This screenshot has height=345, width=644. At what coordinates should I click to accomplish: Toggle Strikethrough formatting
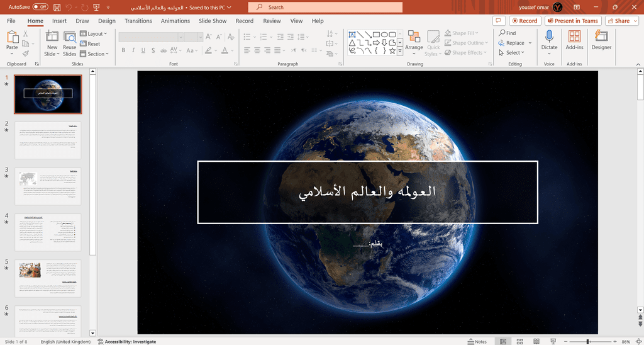click(x=164, y=50)
